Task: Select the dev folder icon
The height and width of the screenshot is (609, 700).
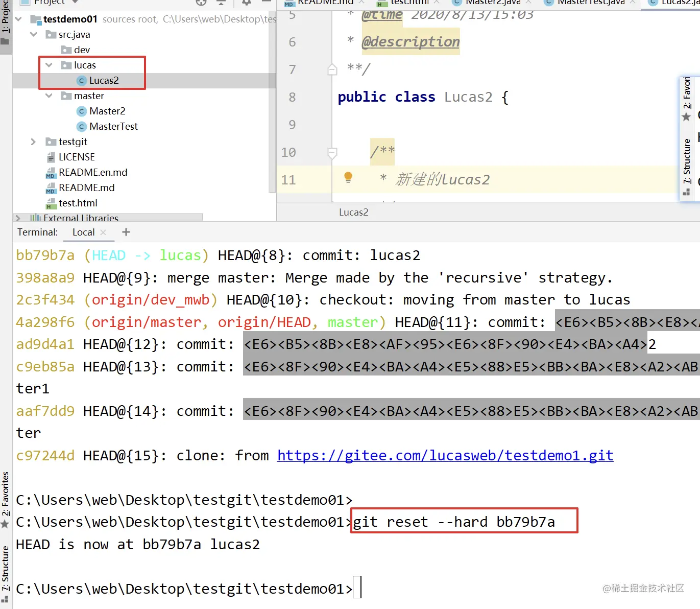Action: (66, 50)
